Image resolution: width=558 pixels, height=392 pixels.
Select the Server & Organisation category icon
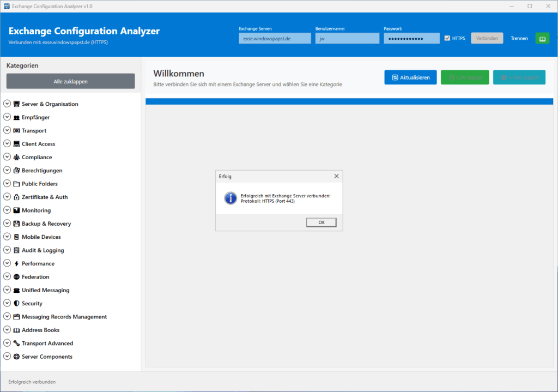(15, 104)
